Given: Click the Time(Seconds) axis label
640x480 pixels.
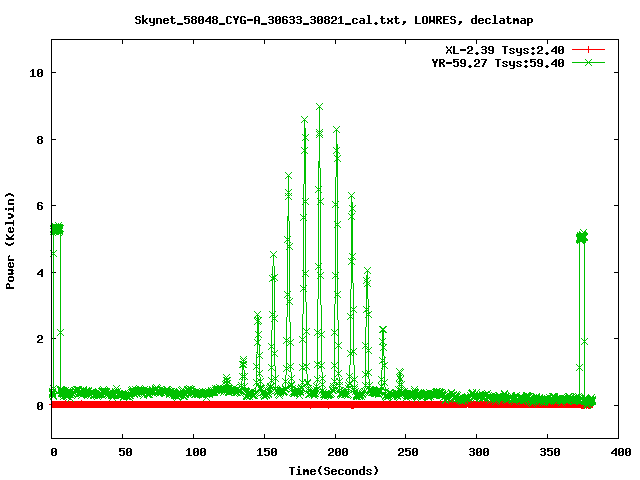Looking at the screenshot, I should coord(333,471).
